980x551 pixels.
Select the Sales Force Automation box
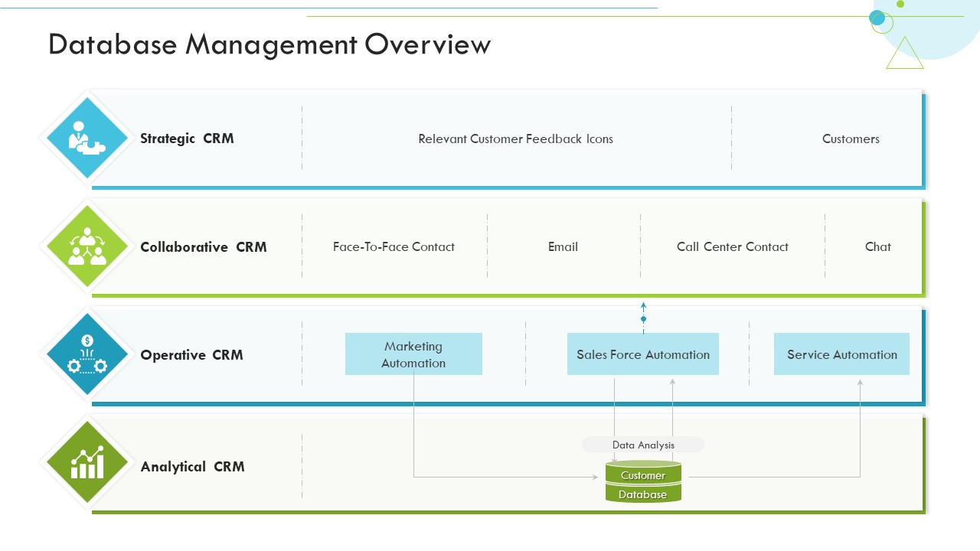tap(643, 354)
